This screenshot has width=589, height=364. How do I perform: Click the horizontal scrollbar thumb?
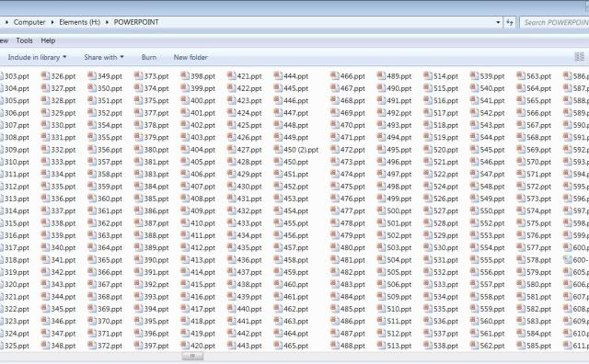coord(192,356)
